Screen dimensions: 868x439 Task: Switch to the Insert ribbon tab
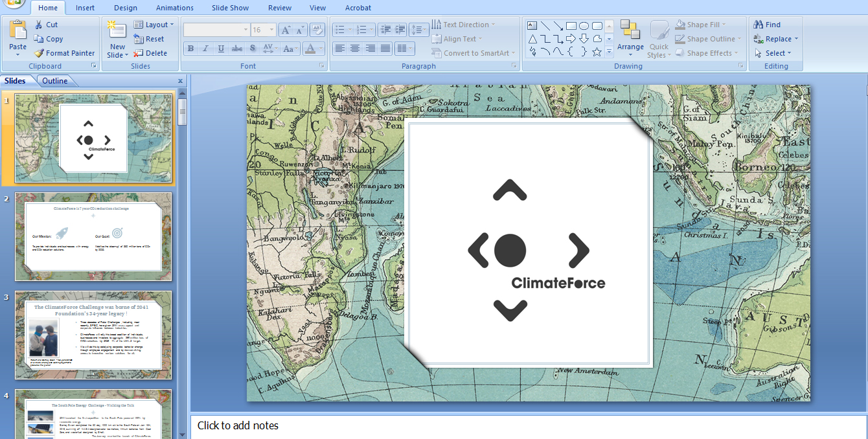(x=85, y=8)
